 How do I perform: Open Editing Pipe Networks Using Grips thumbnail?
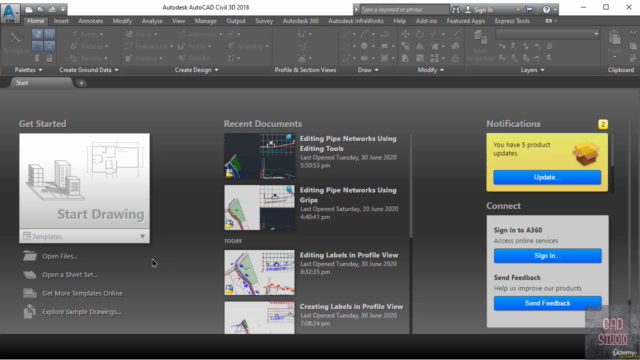pyautogui.click(x=259, y=207)
